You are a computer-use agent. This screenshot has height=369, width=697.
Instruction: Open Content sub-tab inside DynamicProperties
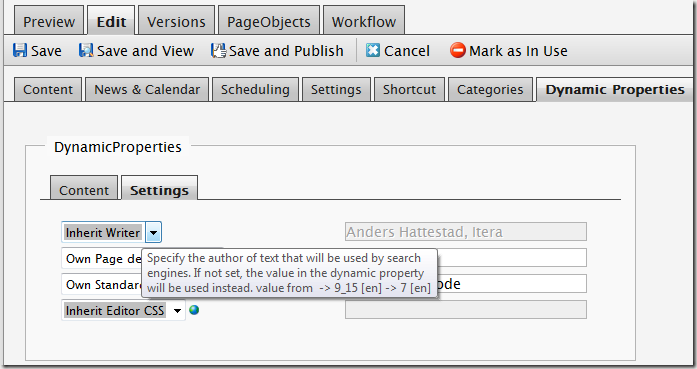pos(84,188)
